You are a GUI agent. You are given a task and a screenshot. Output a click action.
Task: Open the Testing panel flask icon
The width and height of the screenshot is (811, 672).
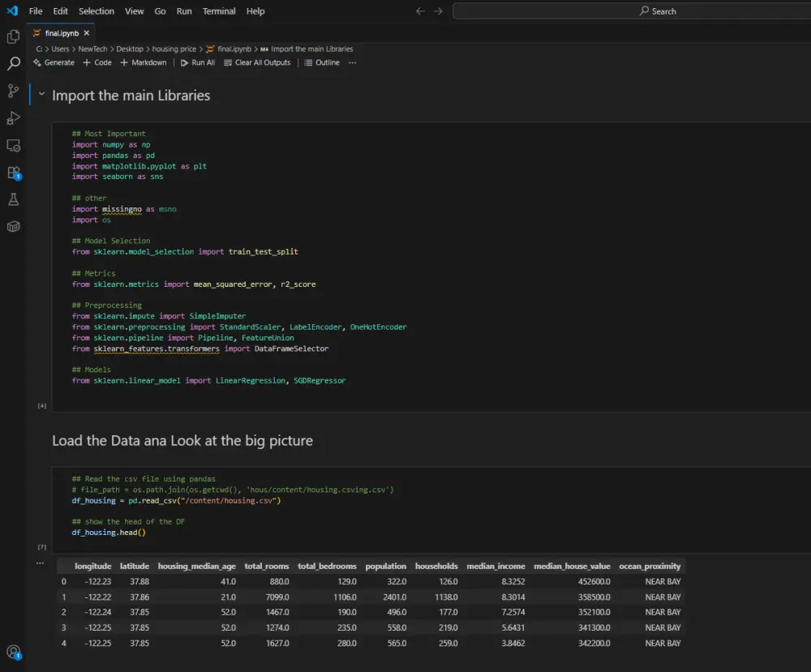12,199
